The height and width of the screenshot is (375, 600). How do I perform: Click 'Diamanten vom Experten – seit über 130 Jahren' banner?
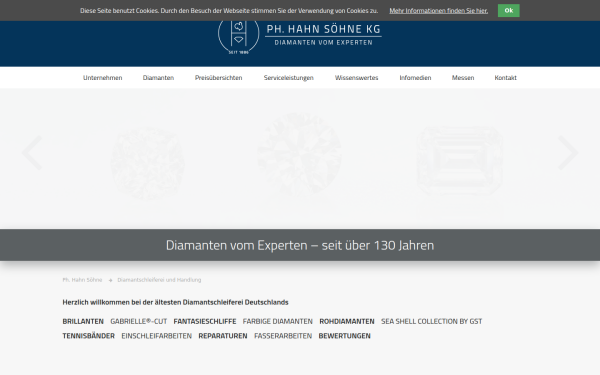(300, 245)
